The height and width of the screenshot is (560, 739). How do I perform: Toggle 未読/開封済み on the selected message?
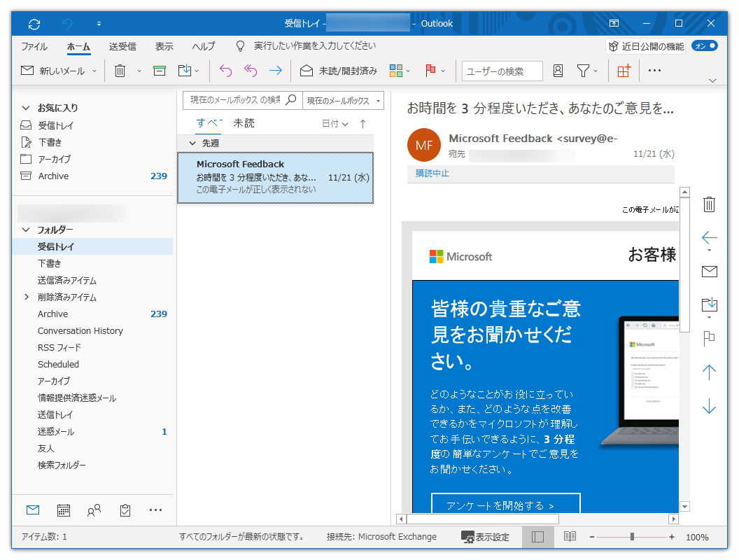[346, 71]
